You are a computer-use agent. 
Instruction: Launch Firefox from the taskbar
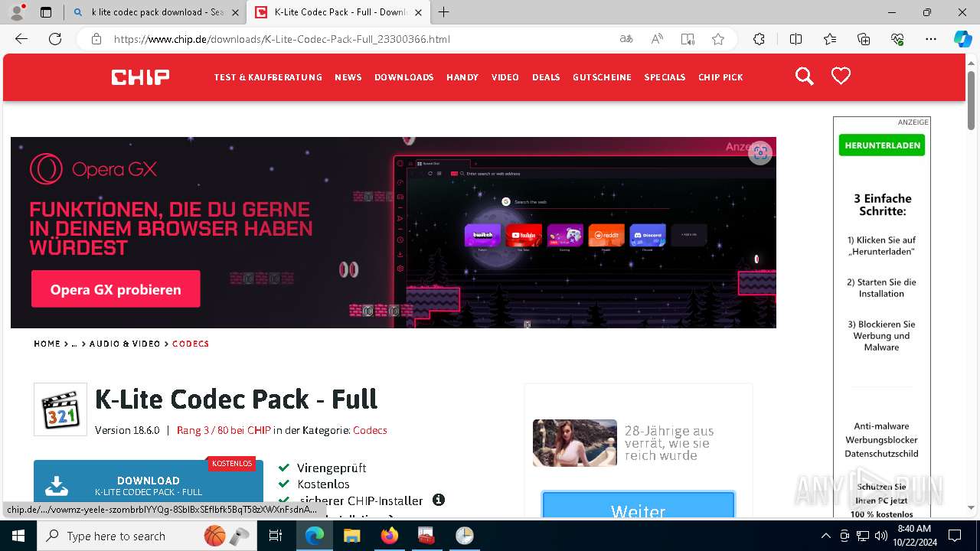coord(389,536)
